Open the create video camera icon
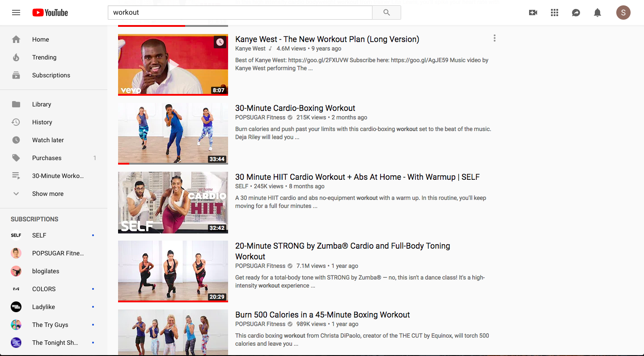The image size is (644, 356). click(x=533, y=13)
